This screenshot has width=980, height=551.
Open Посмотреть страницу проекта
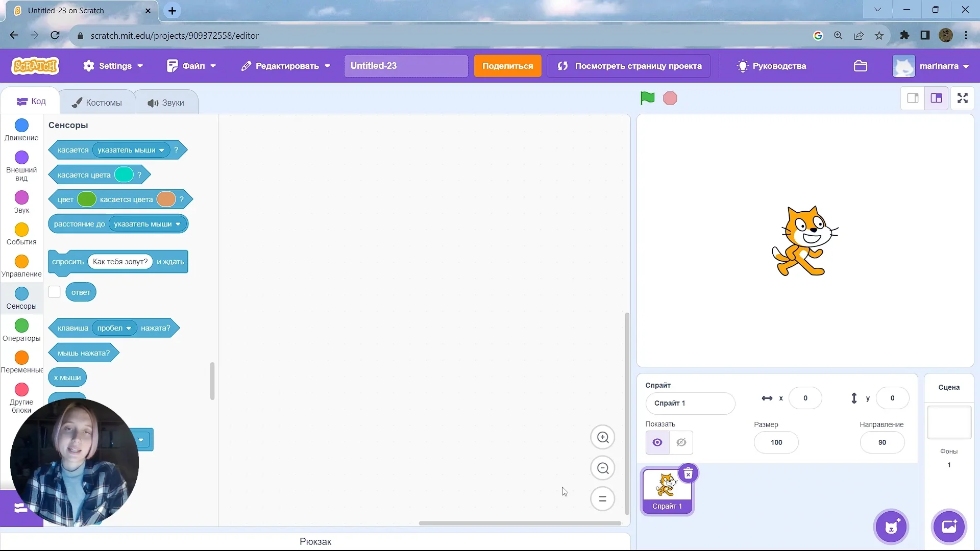coord(628,66)
